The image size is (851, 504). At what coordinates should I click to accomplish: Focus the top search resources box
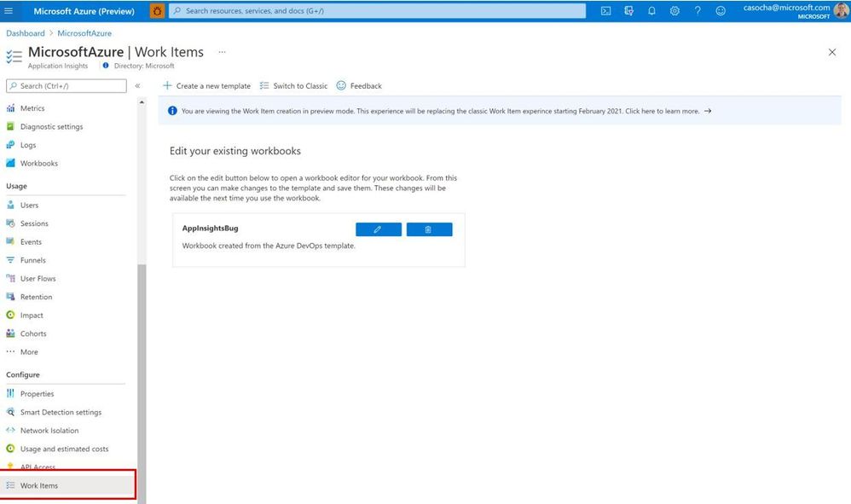click(x=377, y=11)
